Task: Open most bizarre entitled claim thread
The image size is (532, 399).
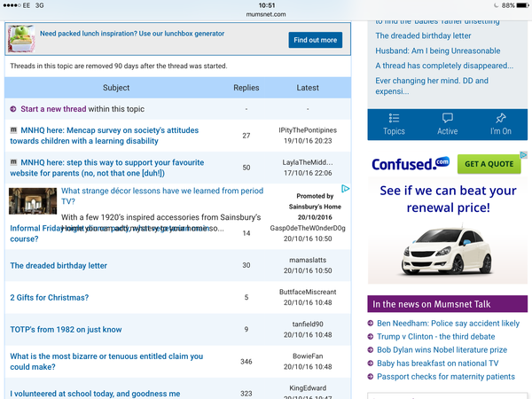Action: tap(106, 362)
